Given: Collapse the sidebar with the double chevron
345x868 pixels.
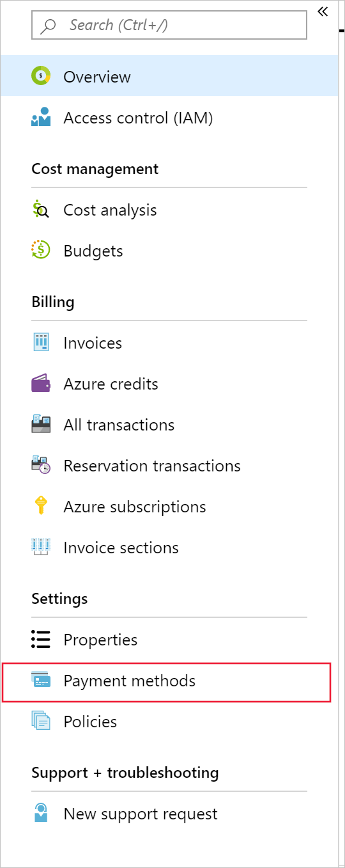Looking at the screenshot, I should coord(322,11).
